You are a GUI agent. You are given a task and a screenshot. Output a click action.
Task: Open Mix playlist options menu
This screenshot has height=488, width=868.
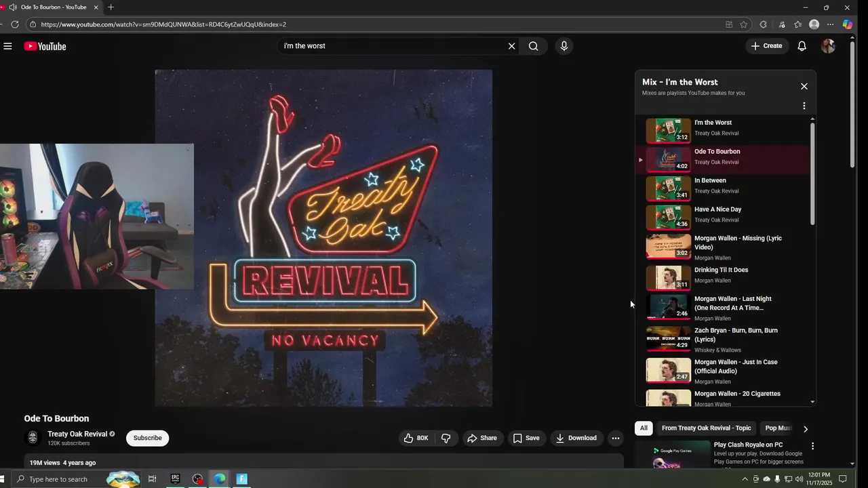(x=804, y=106)
